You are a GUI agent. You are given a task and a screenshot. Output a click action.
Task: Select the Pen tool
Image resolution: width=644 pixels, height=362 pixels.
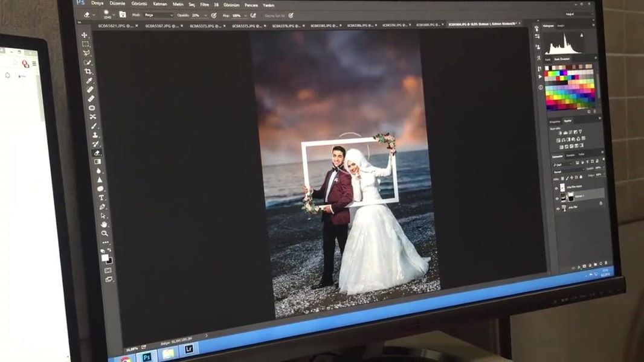click(x=102, y=206)
